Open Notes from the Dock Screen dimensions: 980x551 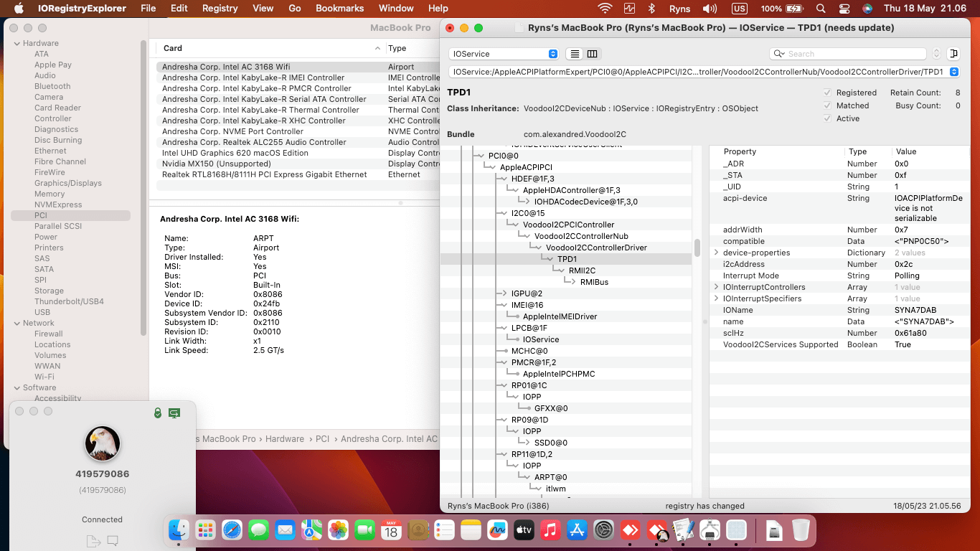tap(471, 530)
